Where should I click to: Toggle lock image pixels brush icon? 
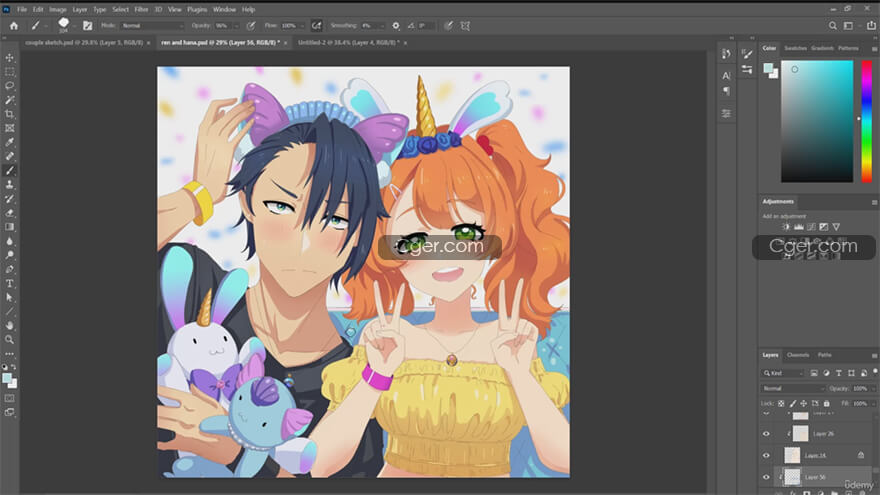pyautogui.click(x=792, y=404)
